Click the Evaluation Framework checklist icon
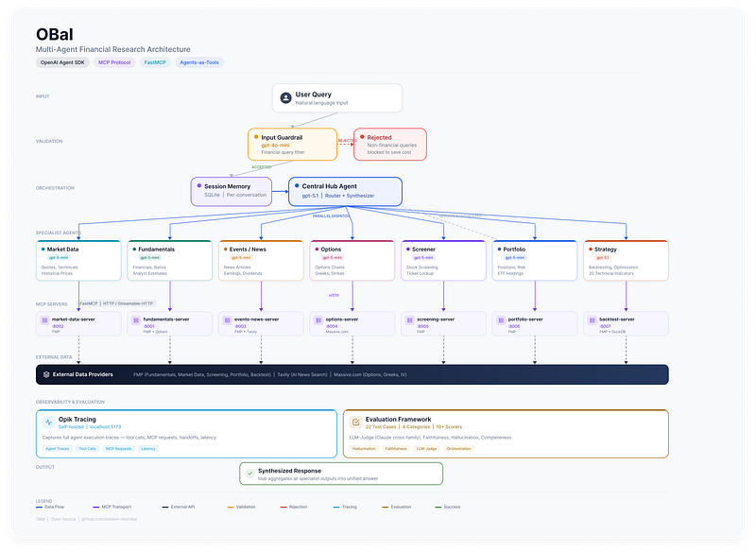Screen dimensions: 756x552 point(356,423)
